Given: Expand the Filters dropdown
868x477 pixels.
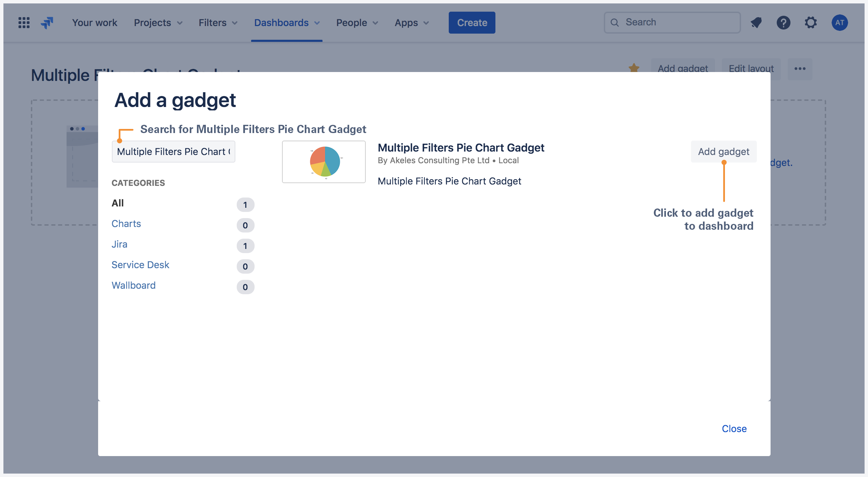Looking at the screenshot, I should [218, 22].
